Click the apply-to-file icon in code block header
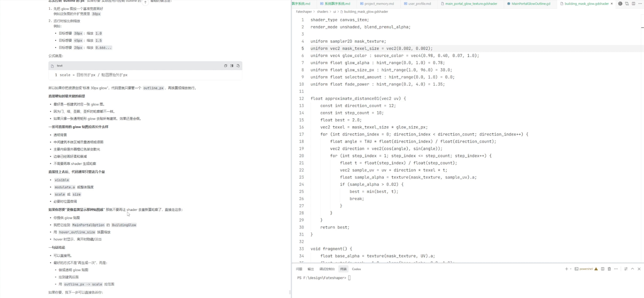The width and height of the screenshot is (644, 298). click(238, 66)
